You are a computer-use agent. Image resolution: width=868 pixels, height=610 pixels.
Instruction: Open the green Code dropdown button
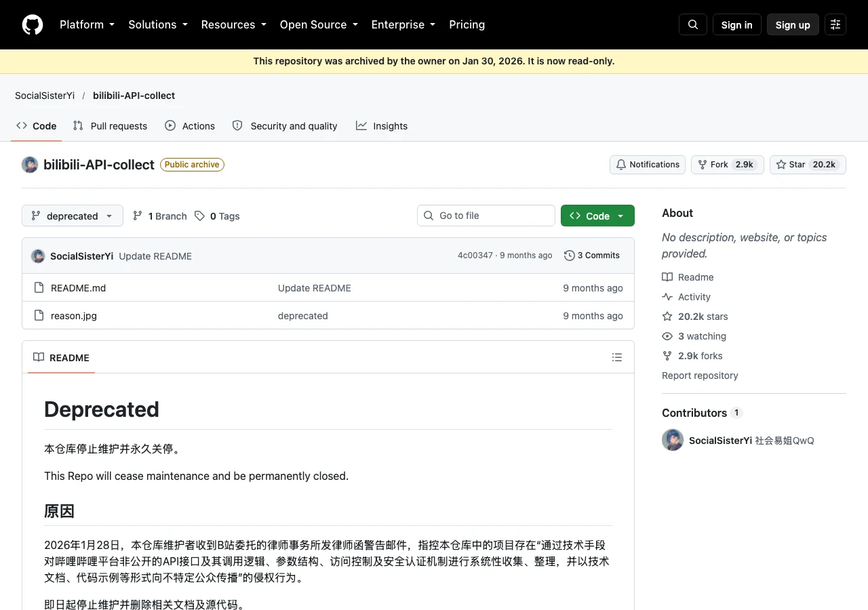[597, 216]
